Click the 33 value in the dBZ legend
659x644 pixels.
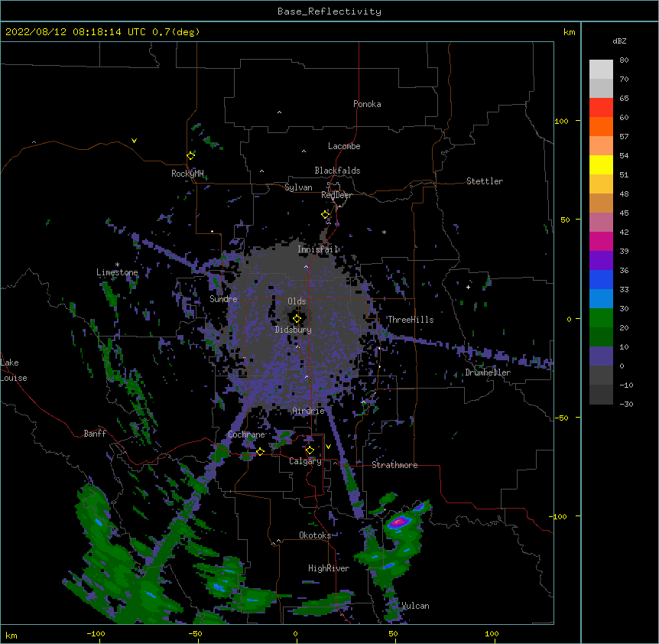pyautogui.click(x=624, y=289)
